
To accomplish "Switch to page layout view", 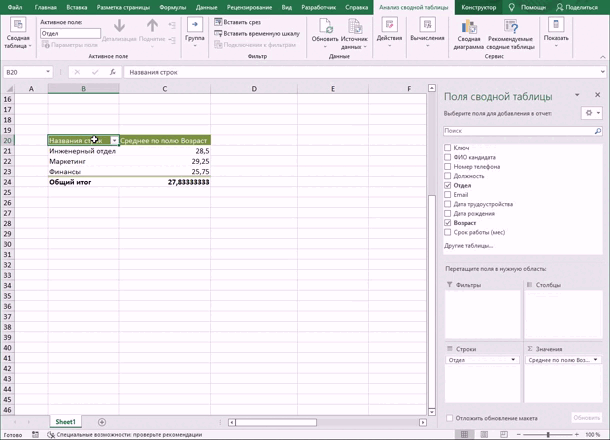I will 484,434.
